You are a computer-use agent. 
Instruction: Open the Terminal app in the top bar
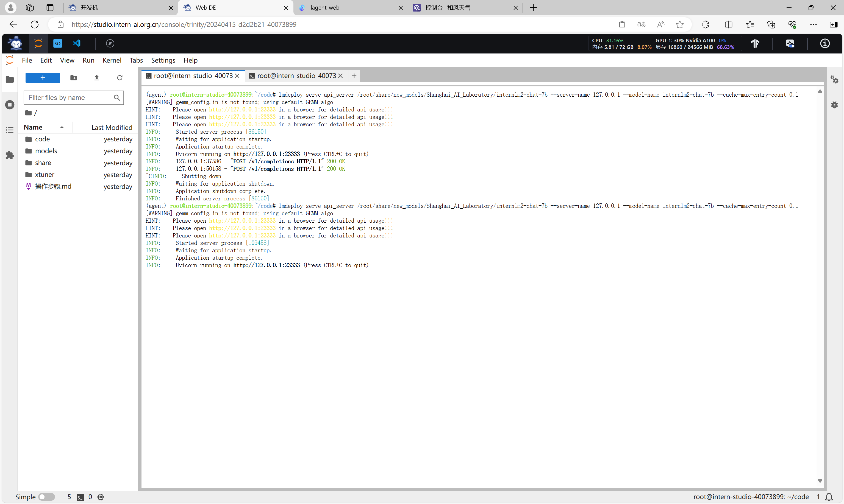pos(57,43)
